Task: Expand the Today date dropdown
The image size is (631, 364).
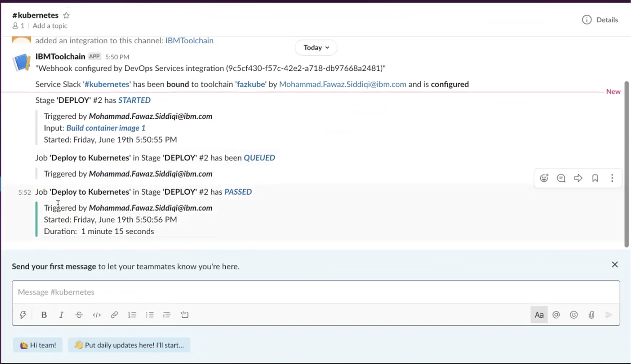Action: pyautogui.click(x=316, y=47)
